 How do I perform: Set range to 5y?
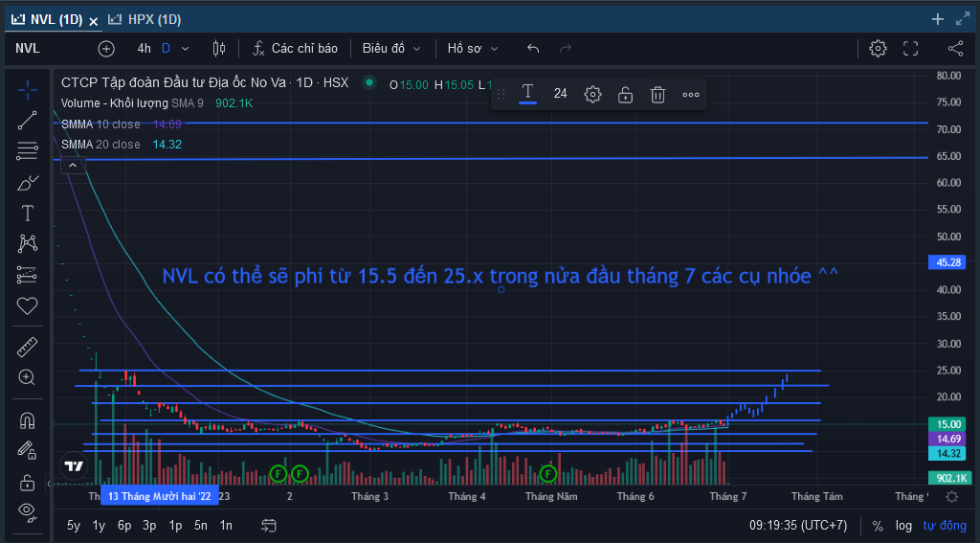point(73,526)
